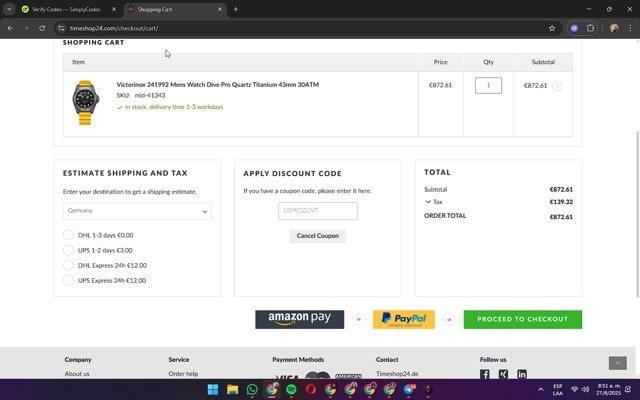Viewport: 640px width, 400px height.
Task: Expand the Tax breakdown chevron
Action: (x=428, y=202)
